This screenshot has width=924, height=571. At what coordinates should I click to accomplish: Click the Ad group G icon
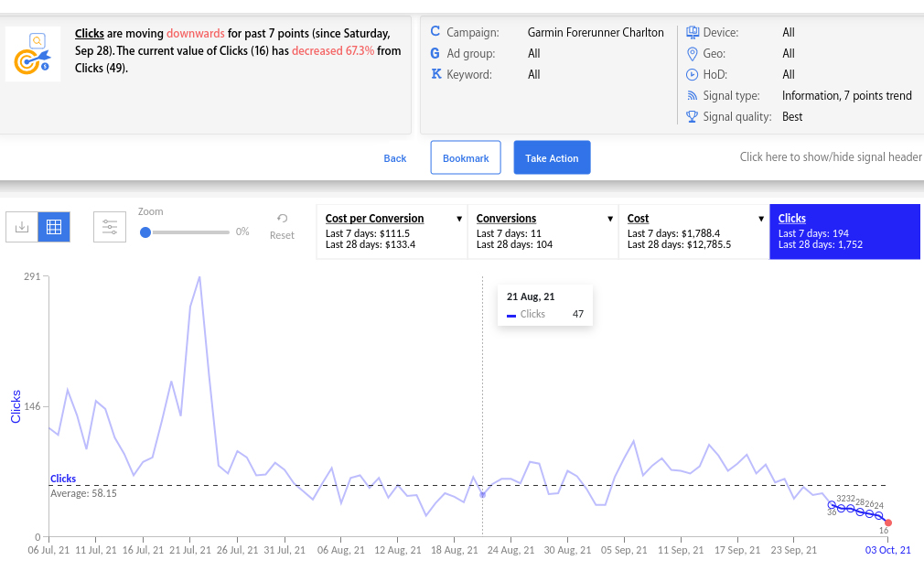[x=435, y=53]
